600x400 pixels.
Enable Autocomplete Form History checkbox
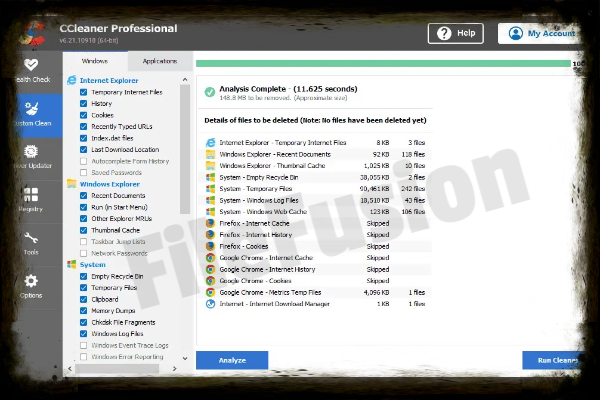tap(83, 161)
